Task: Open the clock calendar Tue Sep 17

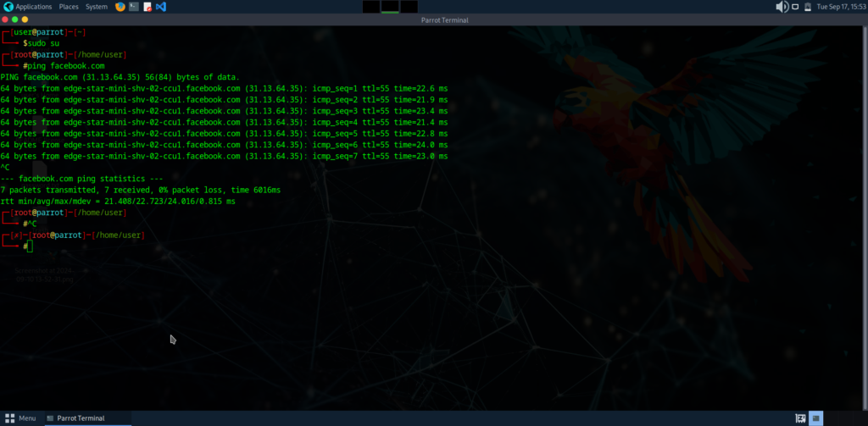Action: [842, 7]
